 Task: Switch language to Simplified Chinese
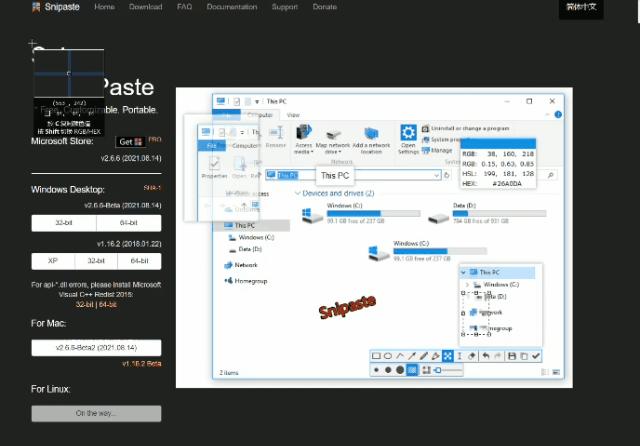click(x=581, y=8)
